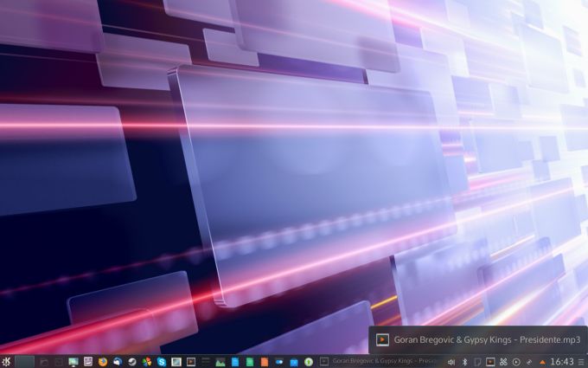
Task: Launch the media player launcher icon
Action: pyautogui.click(x=191, y=362)
